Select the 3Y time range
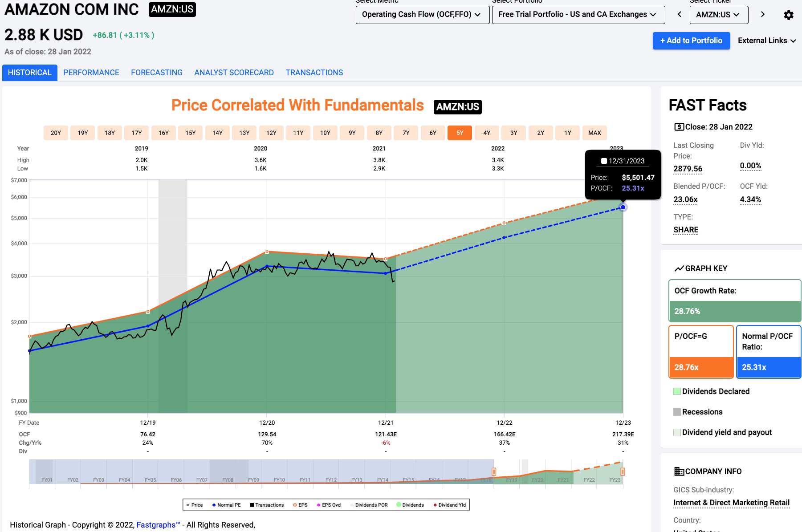This screenshot has height=532, width=802. click(514, 133)
